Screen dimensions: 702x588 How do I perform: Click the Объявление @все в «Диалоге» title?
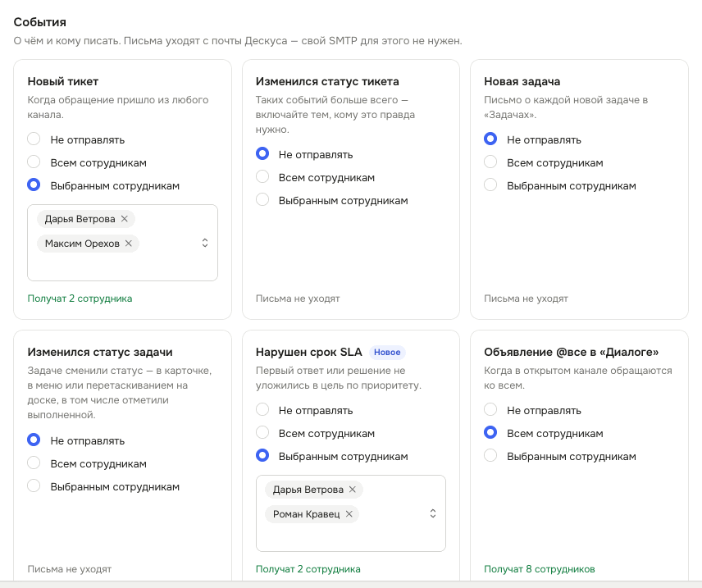point(572,353)
